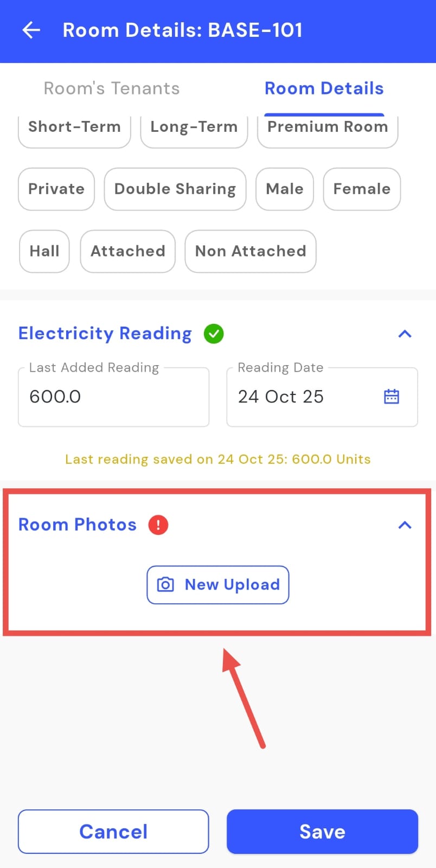
Task: Enable the Double Sharing chip
Action: point(175,189)
